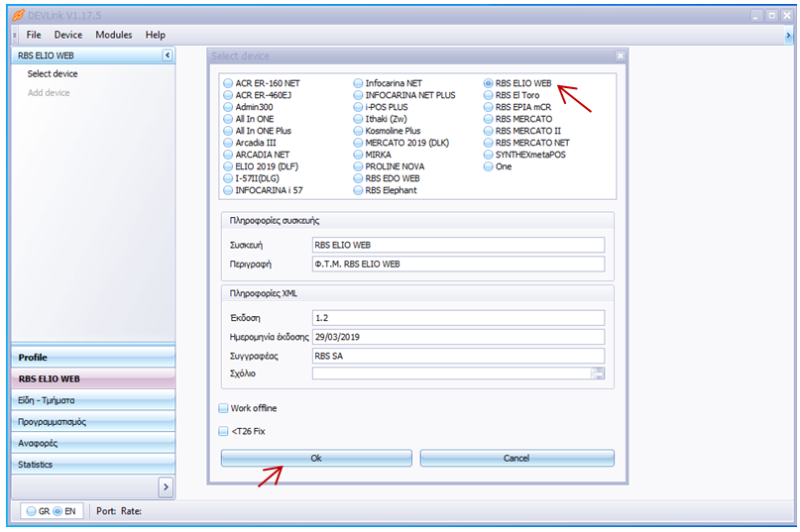800x532 pixels.
Task: Close the Select device dialog
Action: (x=620, y=56)
